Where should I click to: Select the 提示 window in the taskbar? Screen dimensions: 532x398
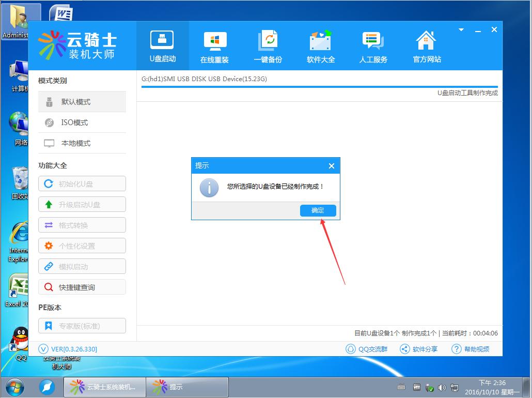pyautogui.click(x=187, y=386)
